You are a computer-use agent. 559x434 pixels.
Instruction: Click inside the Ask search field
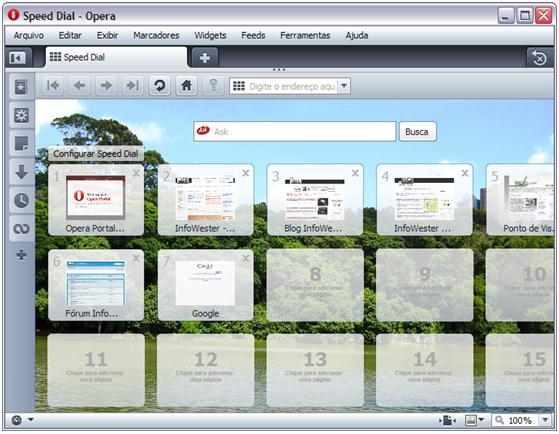tap(294, 131)
